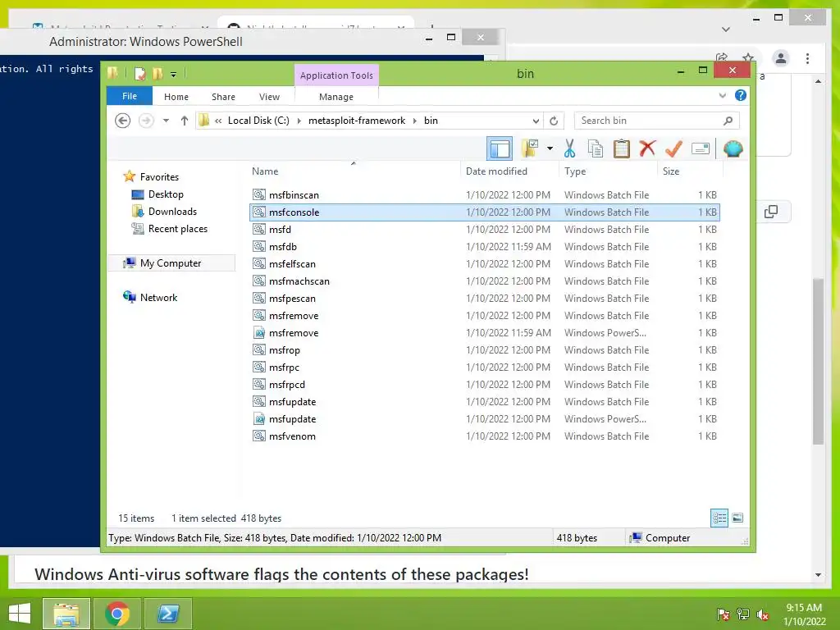Screen dimensions: 840x630
Task: Select the msfvenom batch file
Action: pos(484,436)
